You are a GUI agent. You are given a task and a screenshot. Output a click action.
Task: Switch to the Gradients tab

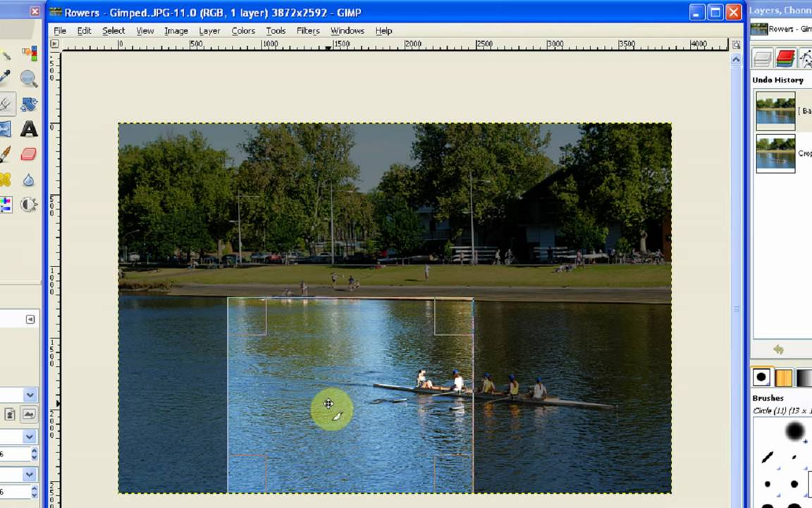(804, 377)
